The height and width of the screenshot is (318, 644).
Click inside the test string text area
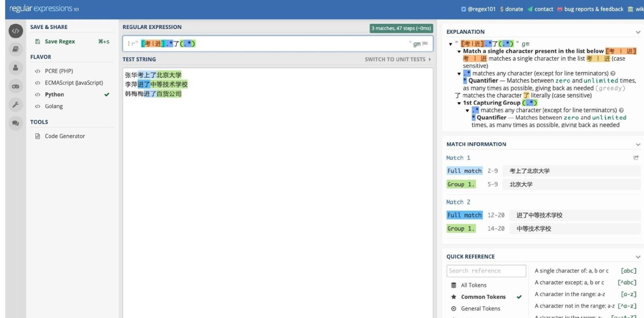point(278,193)
